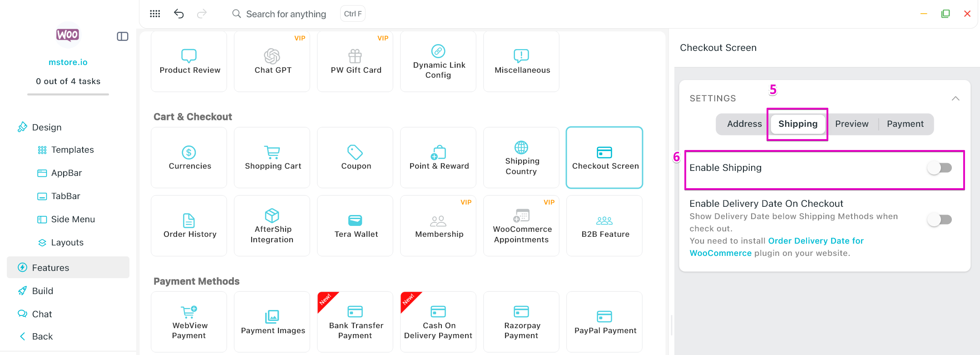Screen dimensions: 980x355
Task: Switch to the Payment tab
Action: (x=905, y=124)
